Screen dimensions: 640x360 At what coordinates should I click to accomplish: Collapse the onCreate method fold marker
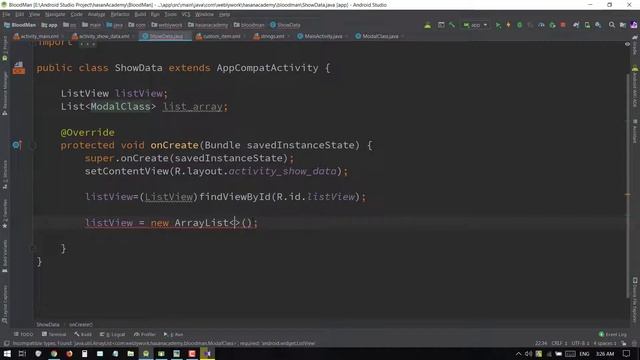point(33,145)
